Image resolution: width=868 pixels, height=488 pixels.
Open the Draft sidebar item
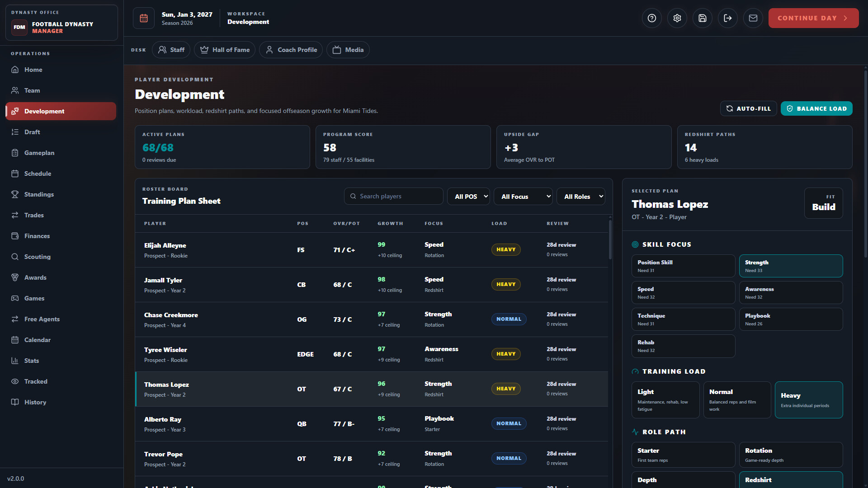click(x=61, y=132)
